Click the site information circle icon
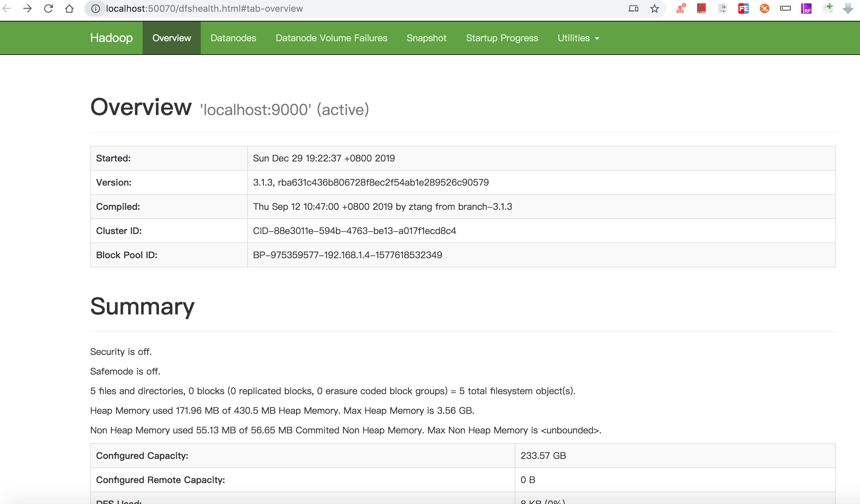 [95, 8]
